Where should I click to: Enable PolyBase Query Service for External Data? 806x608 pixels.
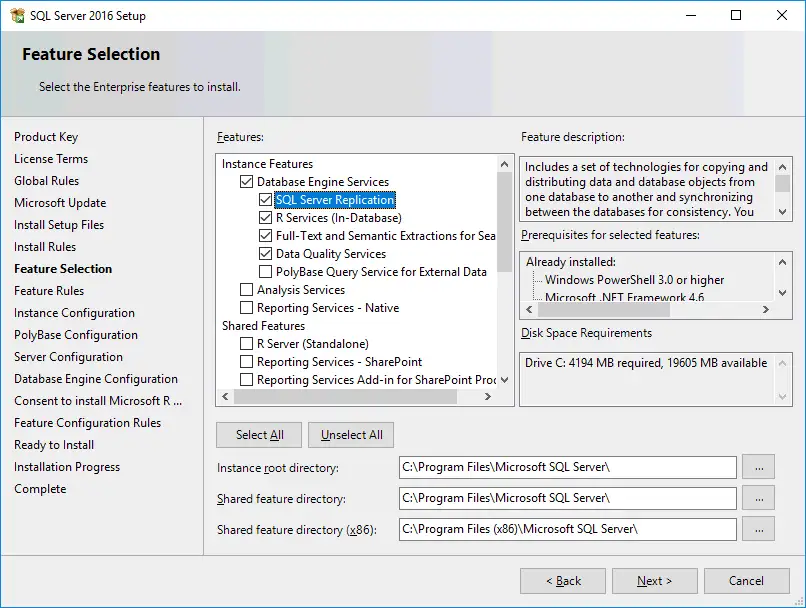pos(265,272)
